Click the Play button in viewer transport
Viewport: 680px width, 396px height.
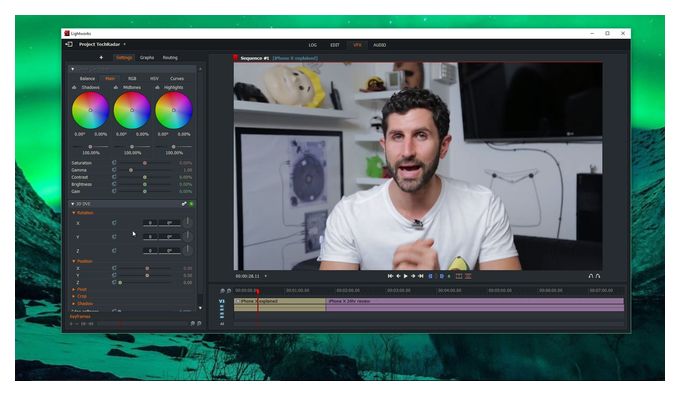[x=405, y=276]
